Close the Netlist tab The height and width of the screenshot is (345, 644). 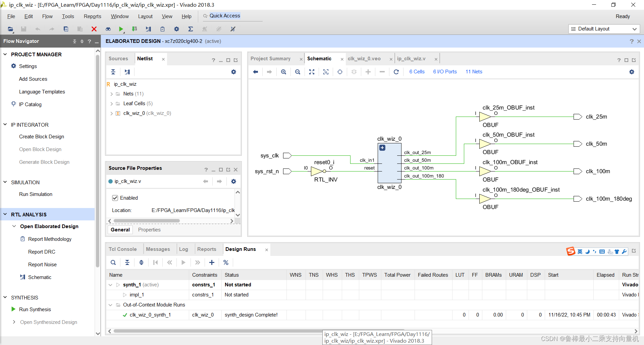click(x=163, y=59)
